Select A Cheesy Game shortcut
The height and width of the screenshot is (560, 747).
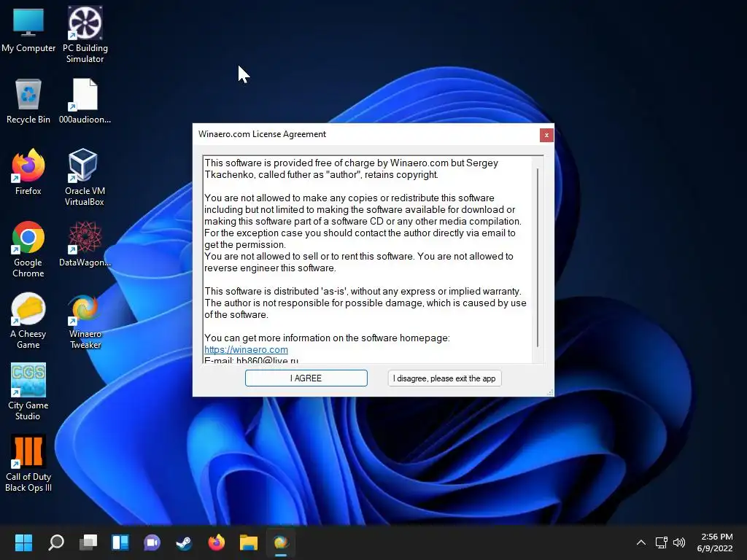click(28, 320)
